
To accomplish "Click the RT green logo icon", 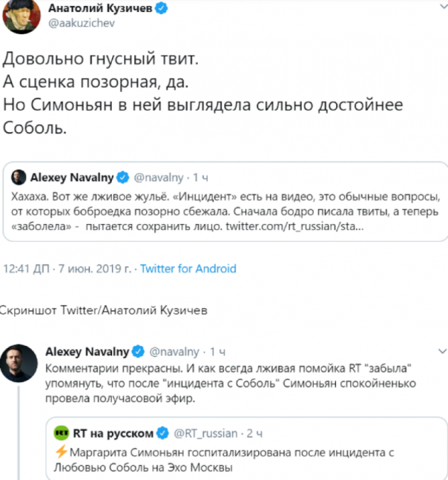I will 63,433.
